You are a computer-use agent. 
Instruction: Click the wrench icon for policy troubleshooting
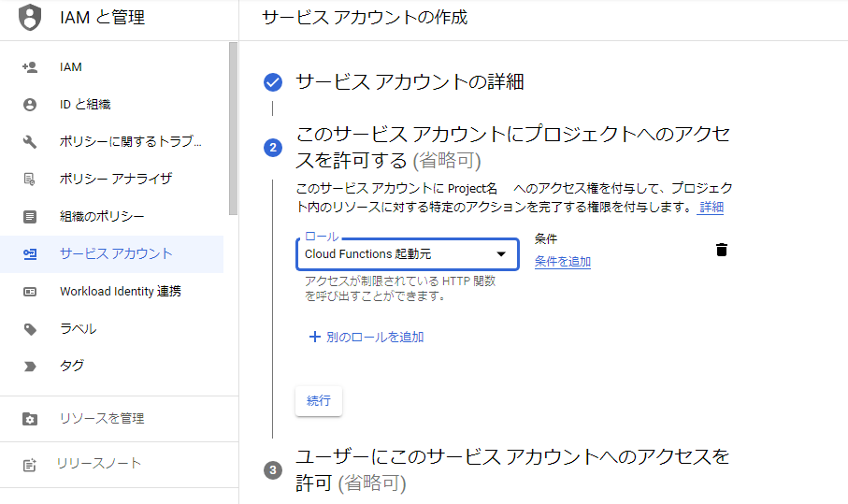tap(30, 142)
